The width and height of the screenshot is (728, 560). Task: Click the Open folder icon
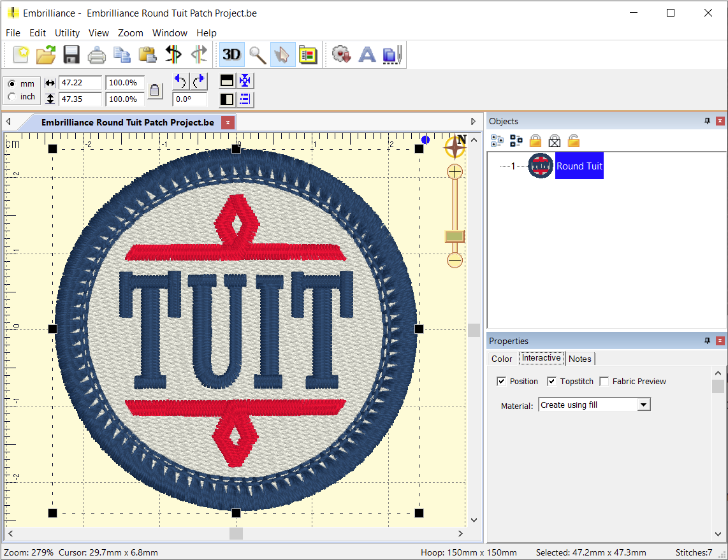click(46, 55)
